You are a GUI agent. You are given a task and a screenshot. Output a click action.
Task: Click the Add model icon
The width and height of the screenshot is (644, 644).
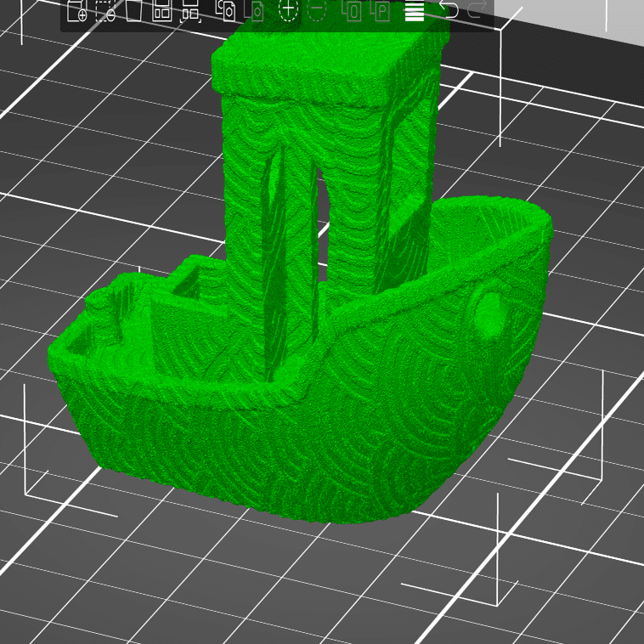click(x=76, y=11)
